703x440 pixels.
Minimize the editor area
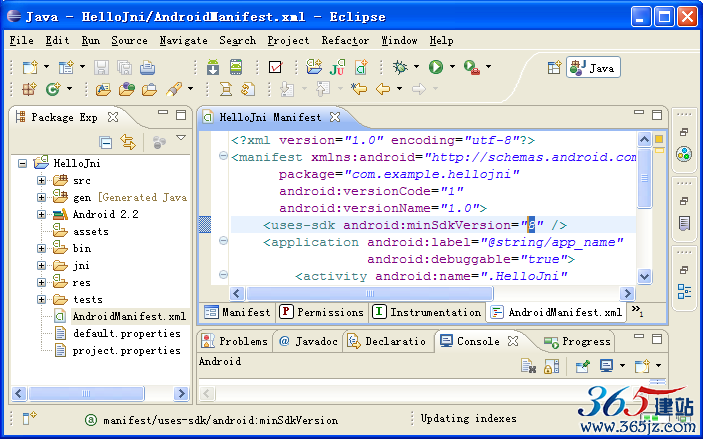point(639,112)
